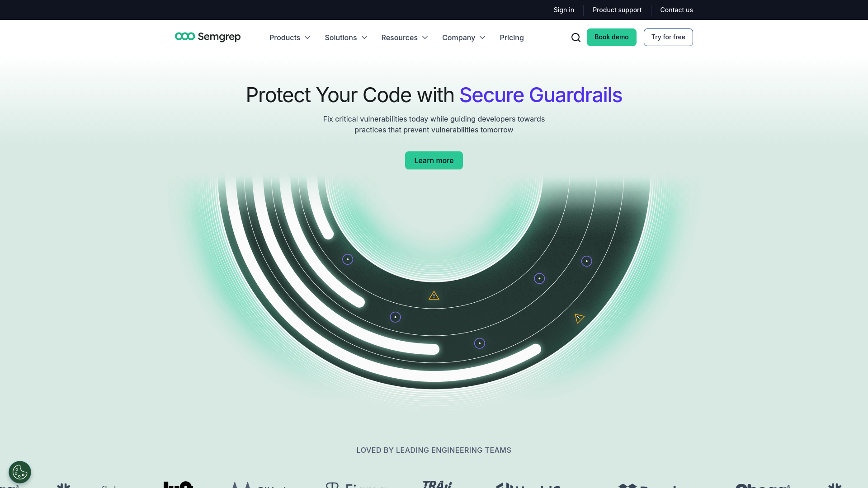Expand the Solutions dropdown menu

[346, 37]
